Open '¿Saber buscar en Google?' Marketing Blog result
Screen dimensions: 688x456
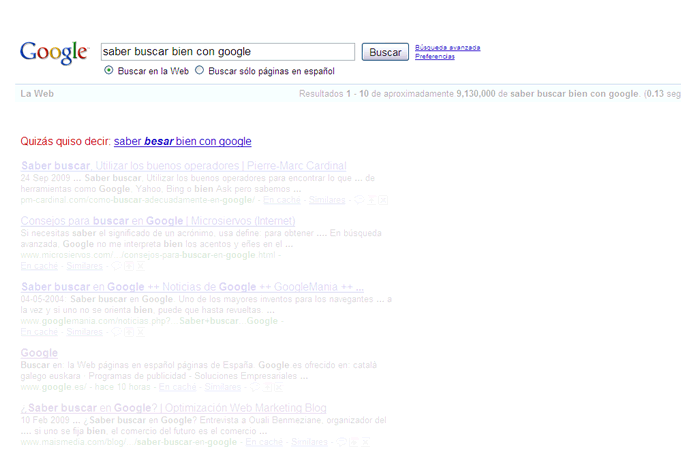point(174,408)
